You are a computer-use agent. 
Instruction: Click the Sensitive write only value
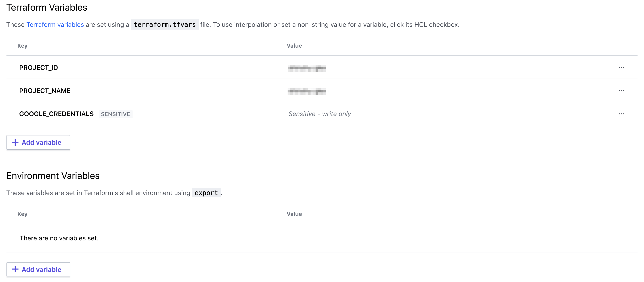coord(320,114)
